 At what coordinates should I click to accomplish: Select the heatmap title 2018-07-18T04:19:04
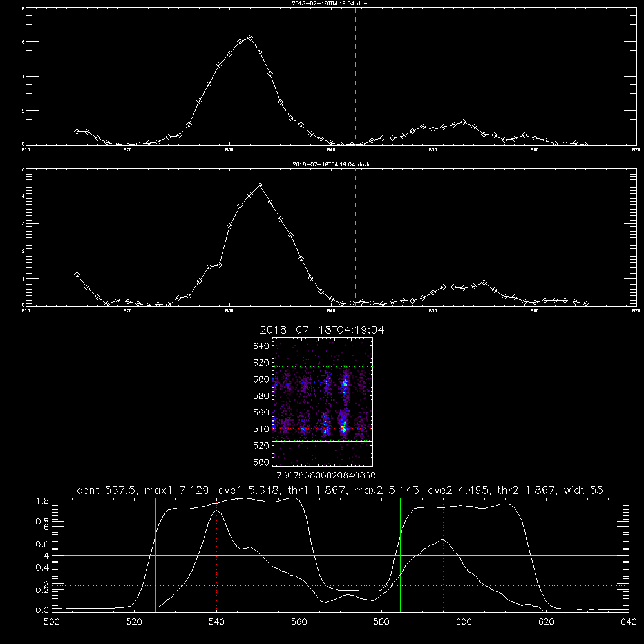[322, 330]
